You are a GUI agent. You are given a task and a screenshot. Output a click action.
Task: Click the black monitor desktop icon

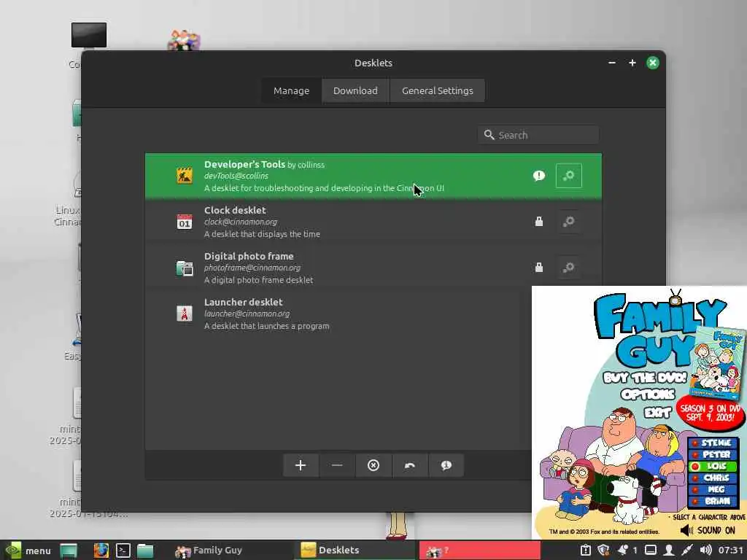89,35
